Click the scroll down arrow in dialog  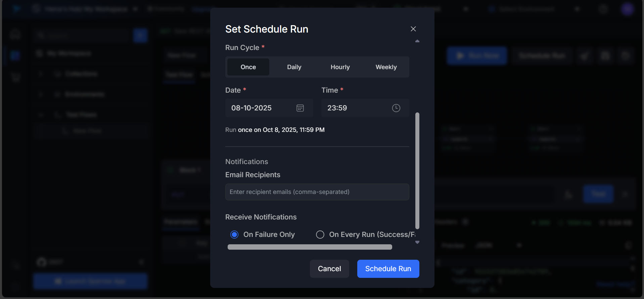pos(417,242)
